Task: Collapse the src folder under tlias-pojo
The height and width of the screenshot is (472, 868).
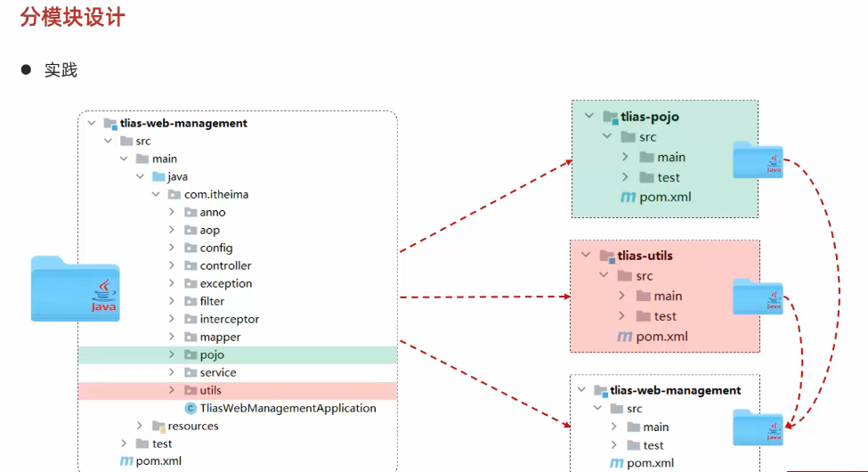Action: coord(607,136)
